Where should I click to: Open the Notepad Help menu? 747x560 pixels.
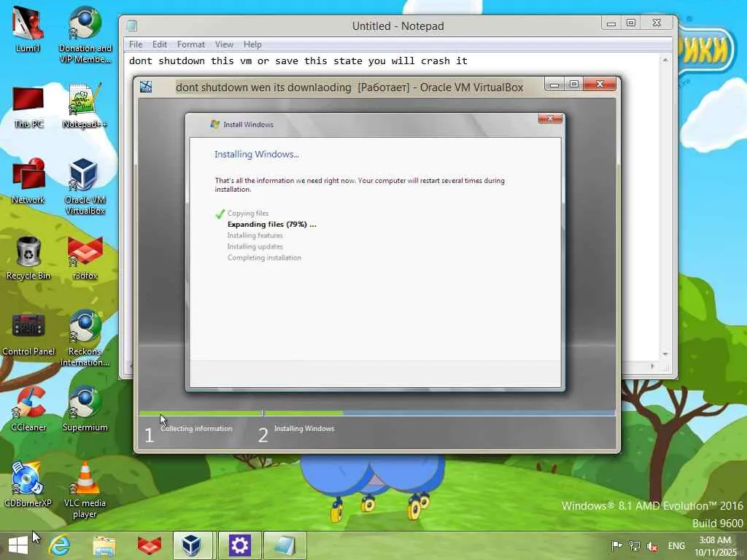coord(252,44)
